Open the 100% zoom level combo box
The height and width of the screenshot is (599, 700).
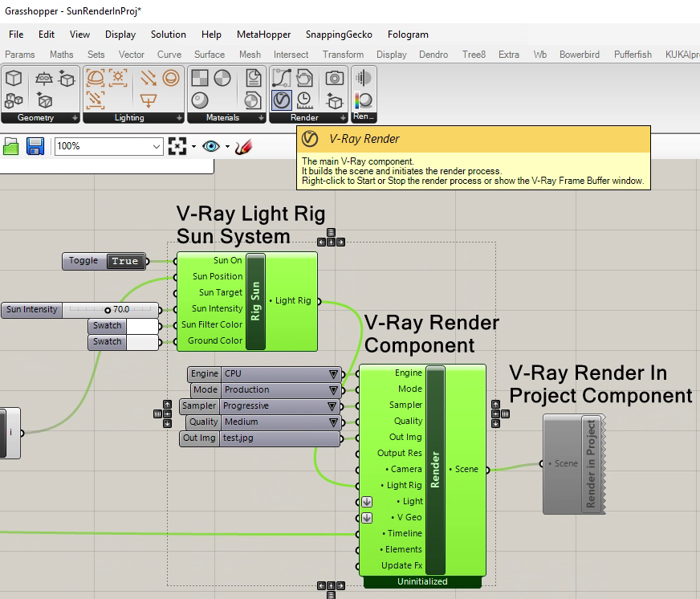(x=108, y=146)
